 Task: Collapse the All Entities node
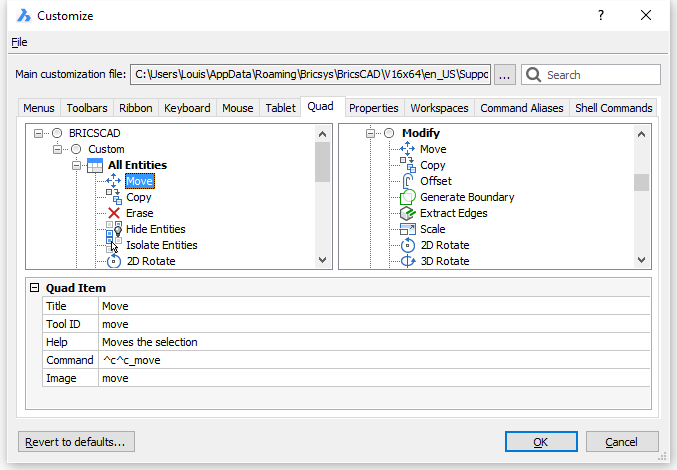click(76, 165)
